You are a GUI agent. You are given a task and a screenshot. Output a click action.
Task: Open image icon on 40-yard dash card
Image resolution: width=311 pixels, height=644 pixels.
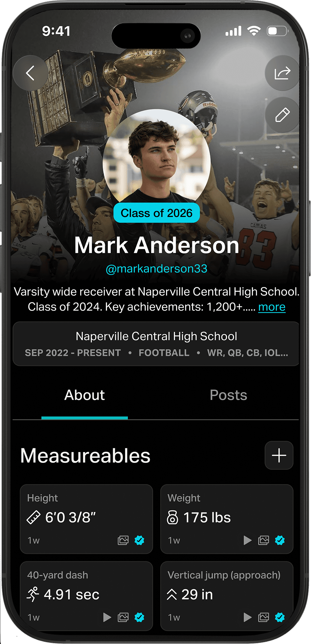pos(123,617)
